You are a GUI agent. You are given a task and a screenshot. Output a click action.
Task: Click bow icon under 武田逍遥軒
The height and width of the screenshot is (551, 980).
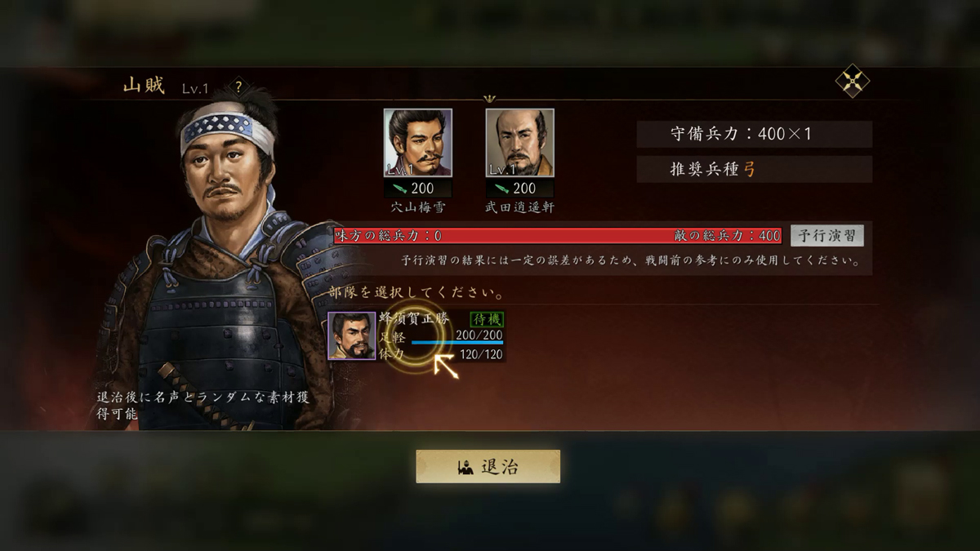point(501,189)
